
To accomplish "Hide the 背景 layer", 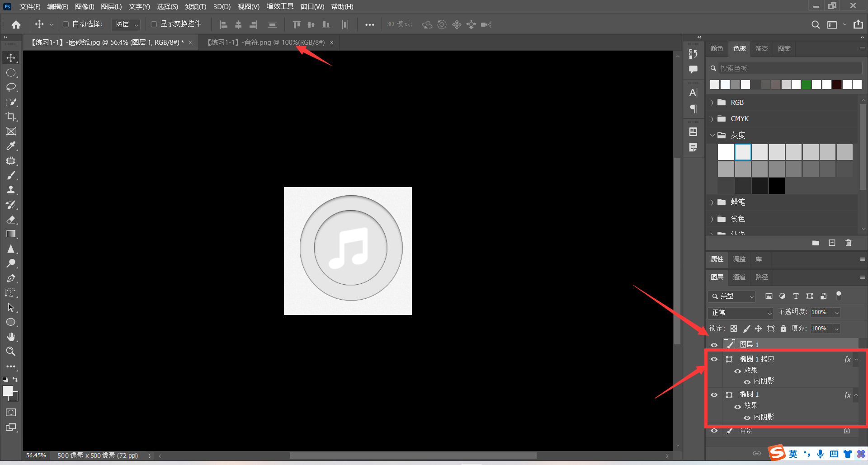I will 714,431.
